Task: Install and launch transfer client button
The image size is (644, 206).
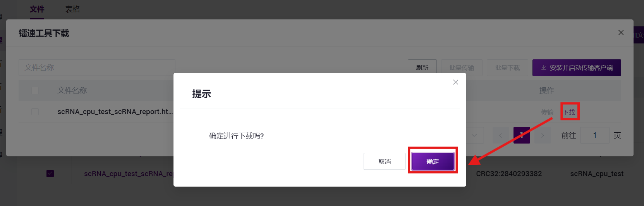Action: coord(577,68)
